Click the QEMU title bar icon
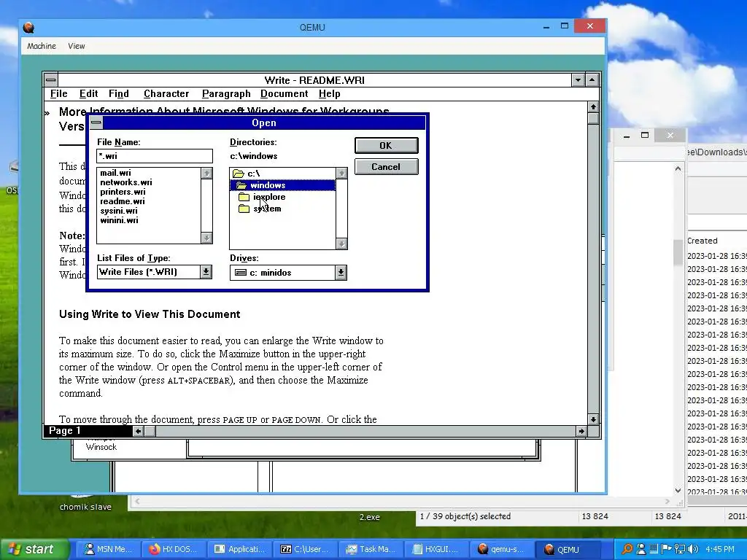This screenshot has width=747, height=560. (28, 28)
